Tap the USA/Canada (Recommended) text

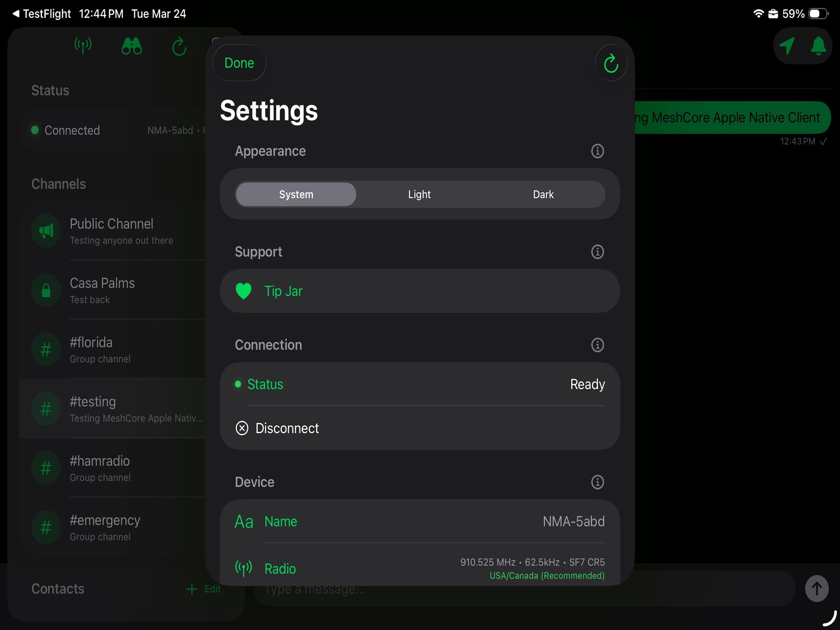[x=547, y=576]
